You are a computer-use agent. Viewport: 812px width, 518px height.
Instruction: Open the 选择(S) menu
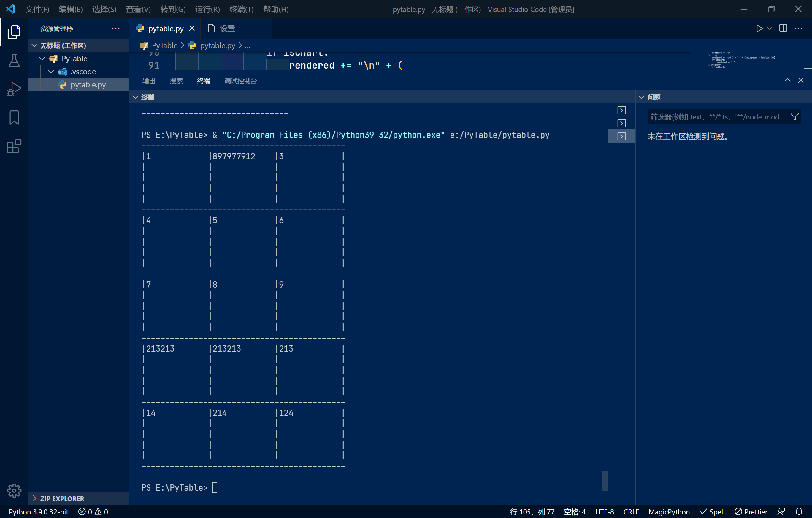tap(104, 9)
